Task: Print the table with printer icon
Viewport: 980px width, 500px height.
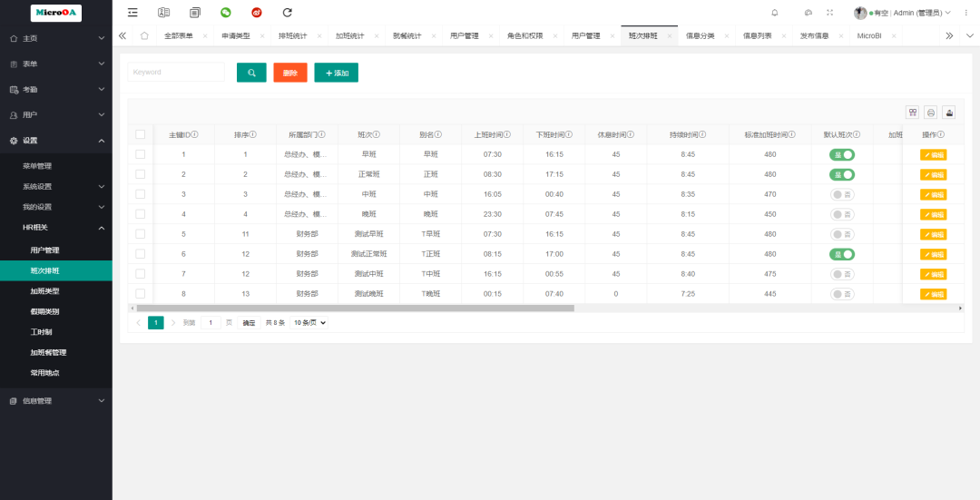Action: 931,113
